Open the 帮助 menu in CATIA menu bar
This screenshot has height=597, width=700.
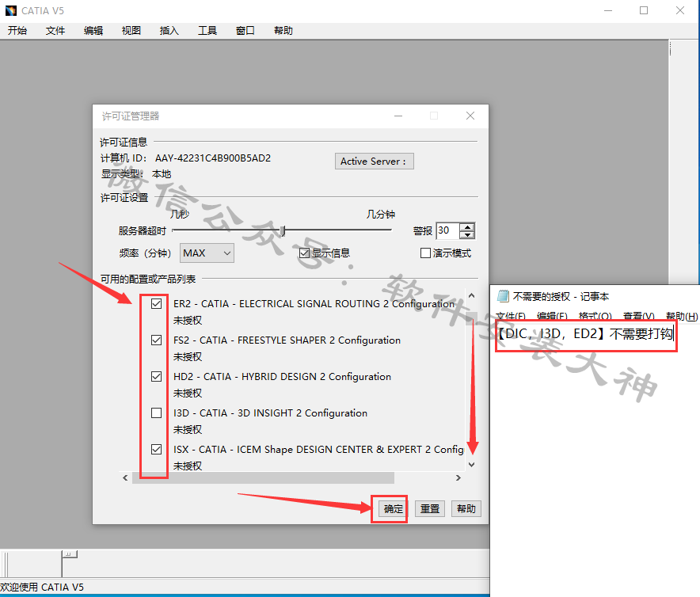[283, 30]
